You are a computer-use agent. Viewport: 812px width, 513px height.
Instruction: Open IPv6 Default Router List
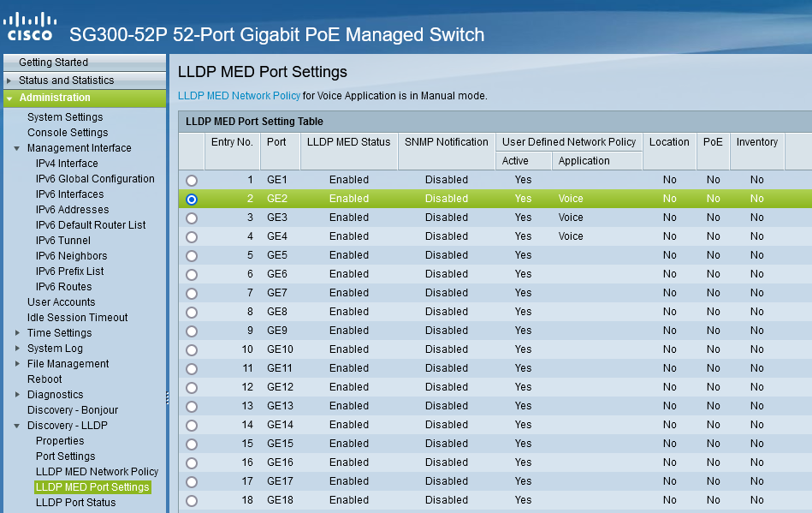coord(91,225)
